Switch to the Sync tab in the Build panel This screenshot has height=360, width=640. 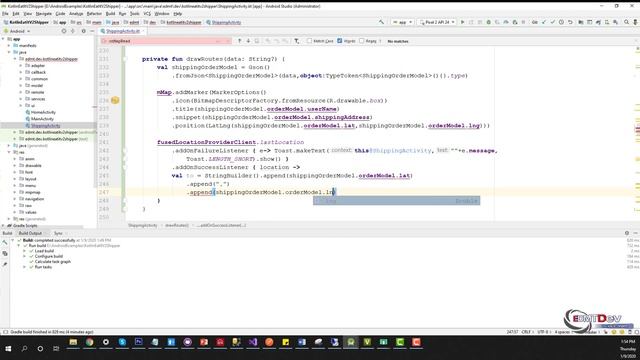(x=58, y=233)
